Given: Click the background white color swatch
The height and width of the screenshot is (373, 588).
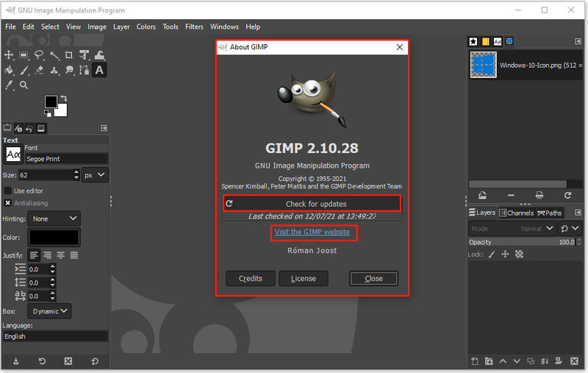Looking at the screenshot, I should click(62, 112).
